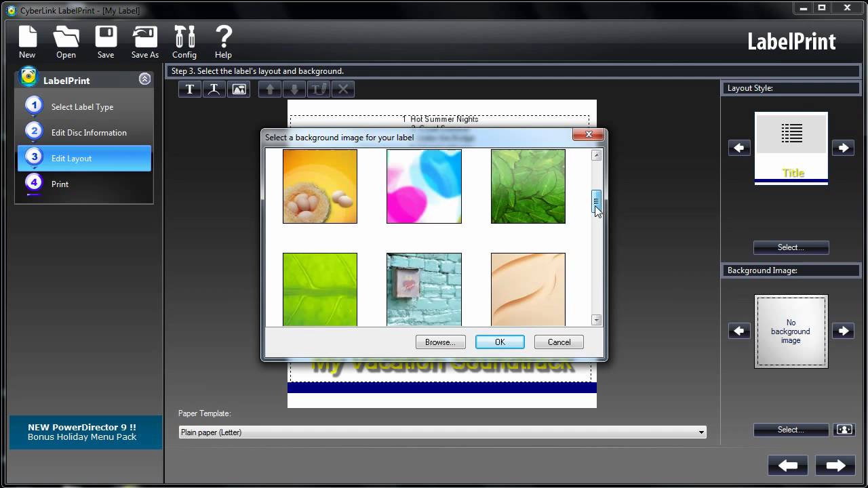Click the Save As icon
The height and width of the screenshot is (488, 868).
144,42
